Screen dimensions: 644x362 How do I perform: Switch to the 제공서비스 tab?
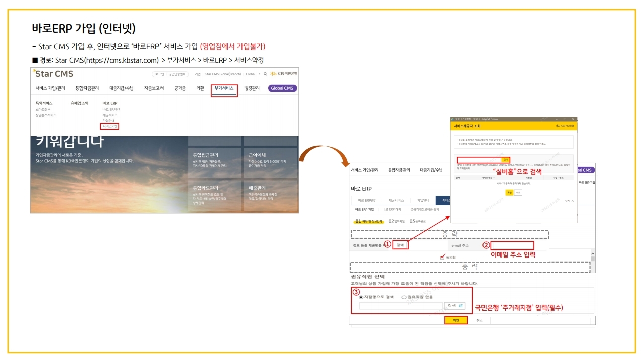point(396,200)
